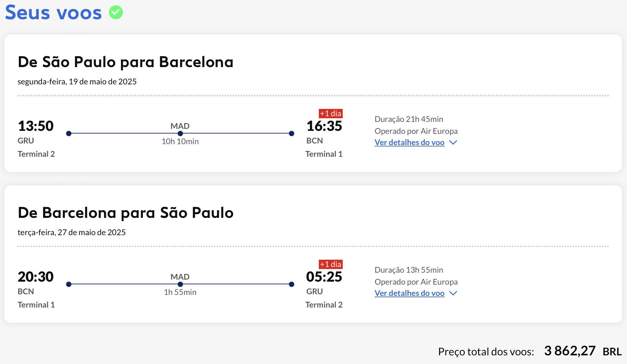Click the 3 862,27 BRL total price

(582, 351)
